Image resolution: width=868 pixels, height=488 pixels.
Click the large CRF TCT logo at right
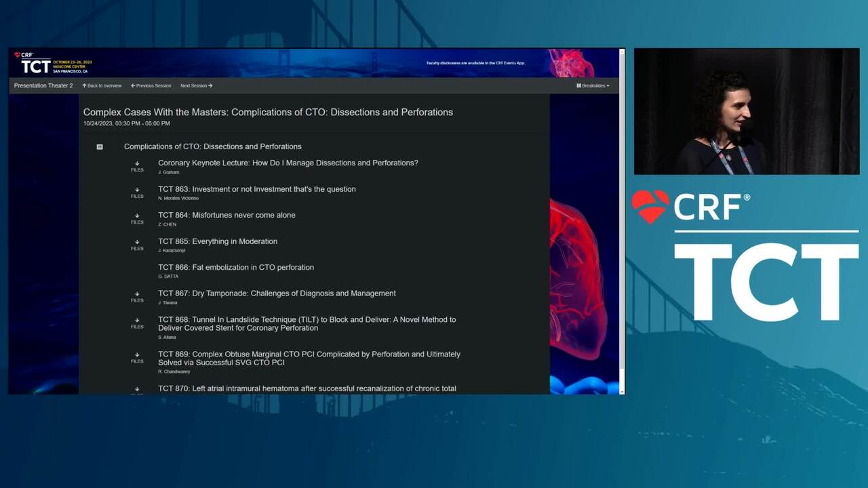[x=745, y=256]
